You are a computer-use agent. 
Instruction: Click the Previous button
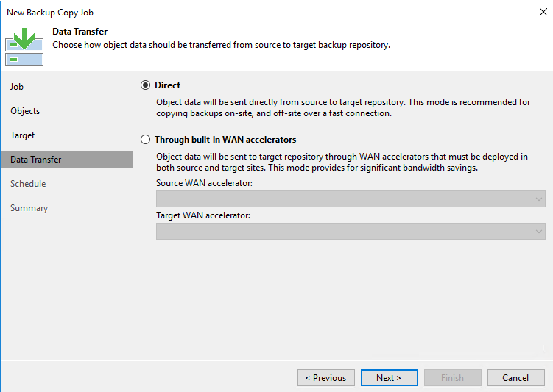[x=326, y=377]
